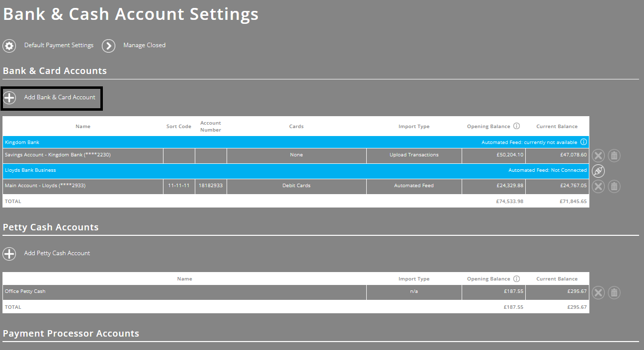Delete the Savings Account using its trash icon
644x350 pixels.
pyautogui.click(x=614, y=155)
